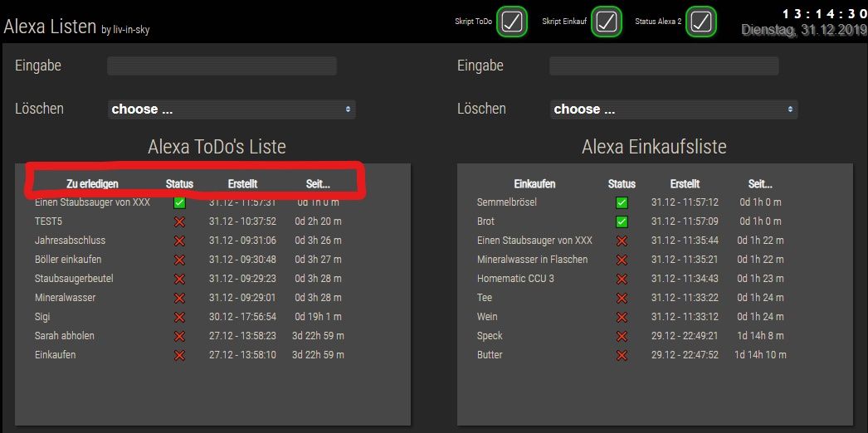Select Sarah abholen todo entry
The width and height of the screenshot is (868, 433).
[64, 336]
